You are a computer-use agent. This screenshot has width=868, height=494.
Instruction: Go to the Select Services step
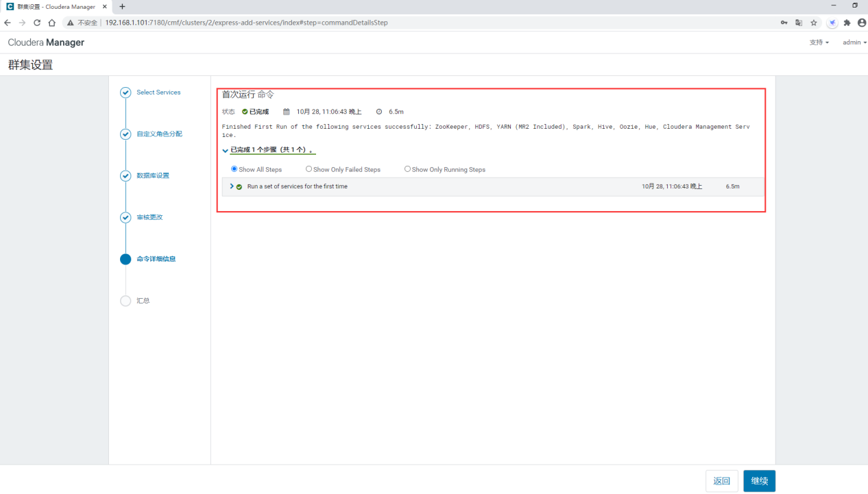[x=158, y=92]
